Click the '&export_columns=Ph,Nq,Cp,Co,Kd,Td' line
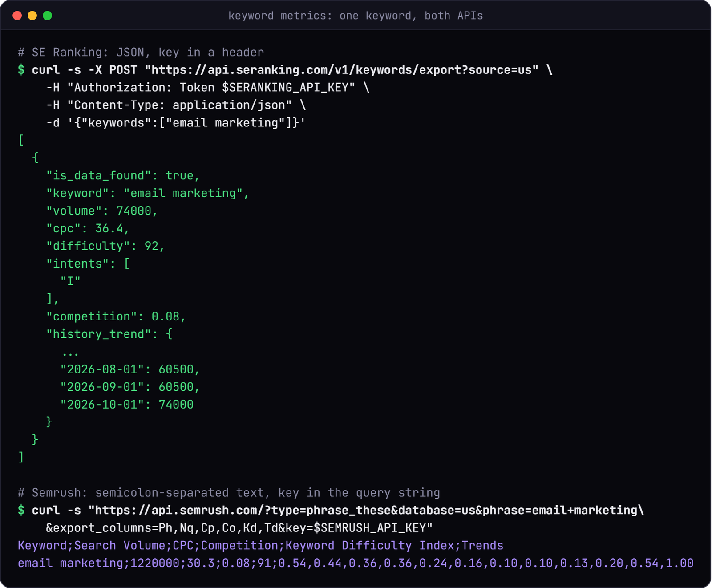 [x=239, y=528]
